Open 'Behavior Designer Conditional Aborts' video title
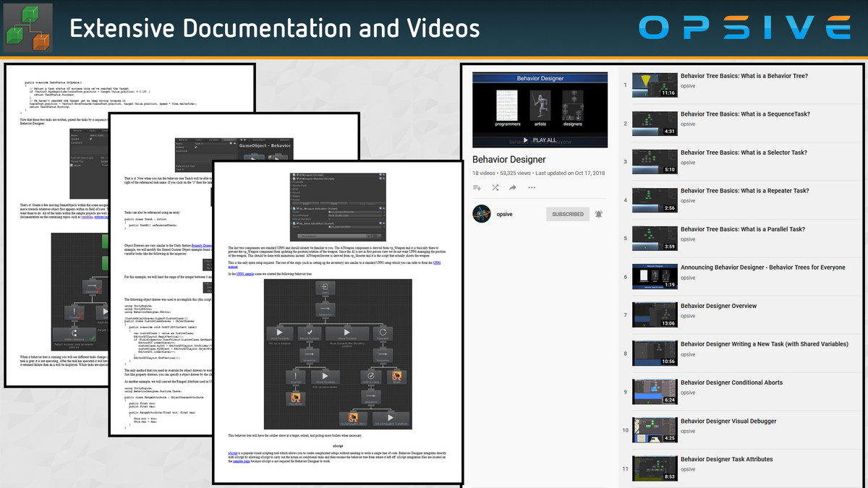 pos(731,382)
